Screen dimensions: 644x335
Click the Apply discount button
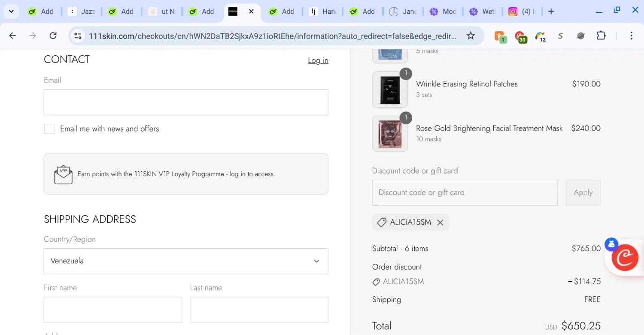point(583,193)
